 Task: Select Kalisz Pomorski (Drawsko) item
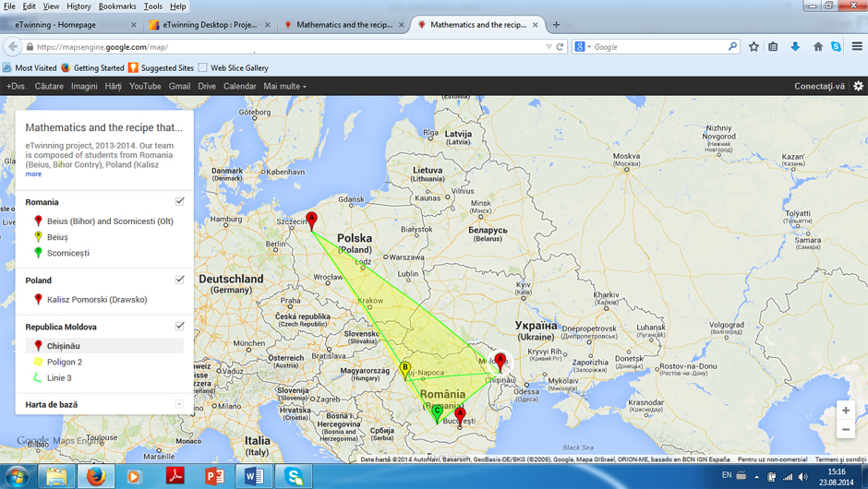(x=97, y=299)
